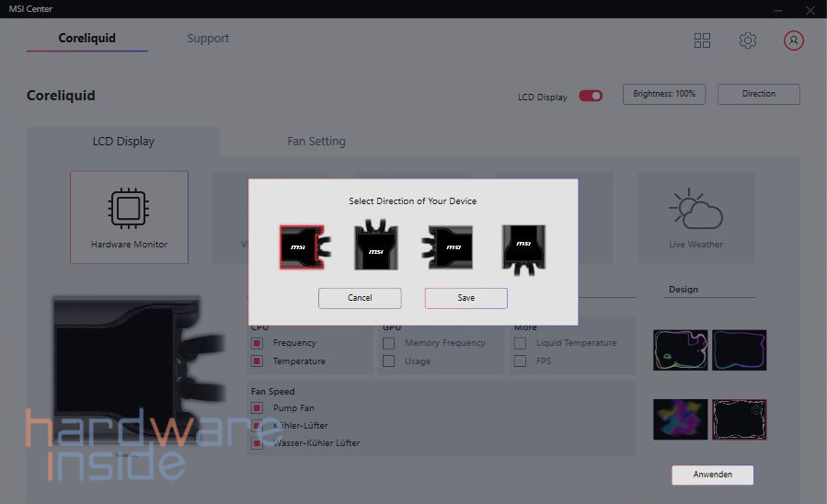This screenshot has width=827, height=504.
Task: Toggle the LCD Display switch
Action: 591,96
